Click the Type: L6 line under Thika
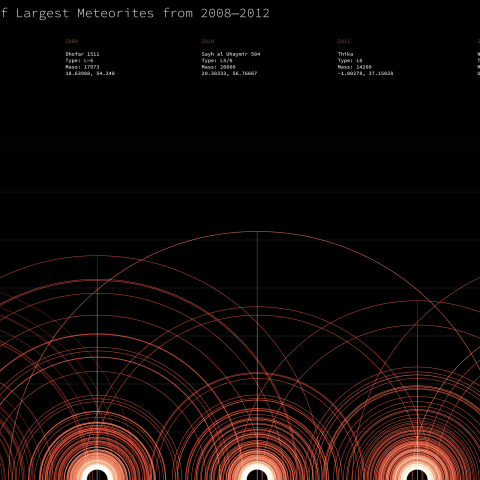 [x=350, y=61]
